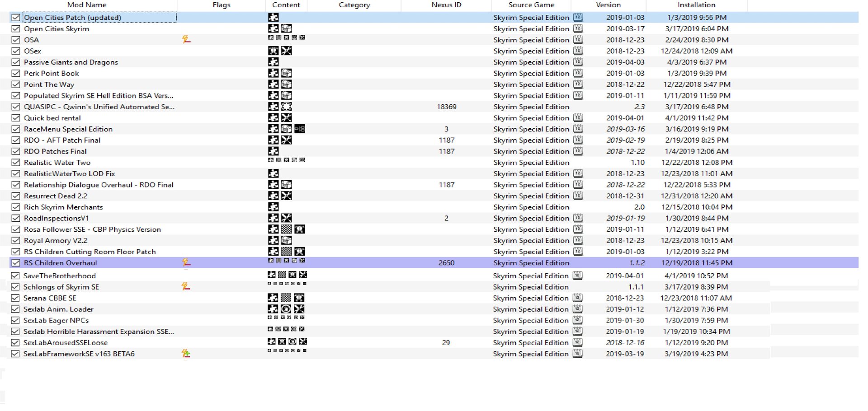
Task: Sort by the Content column header
Action: [x=286, y=5]
